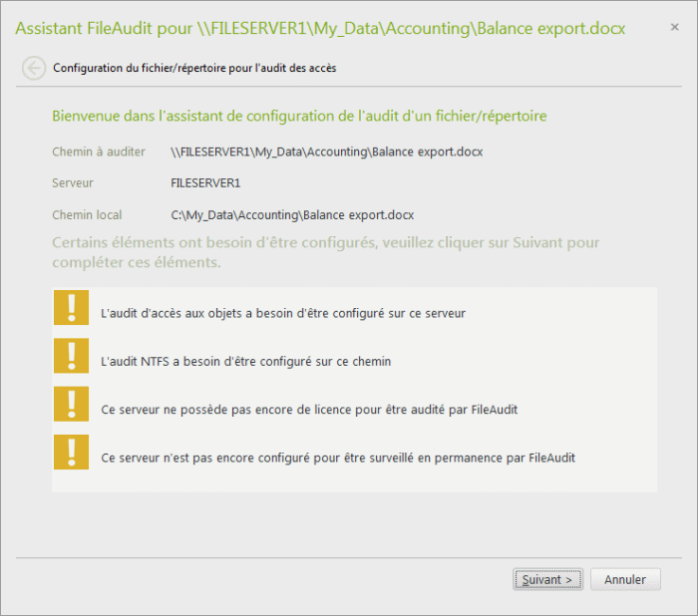The height and width of the screenshot is (616, 698).
Task: Click warning icon beside NTFS audit message
Action: (x=71, y=357)
